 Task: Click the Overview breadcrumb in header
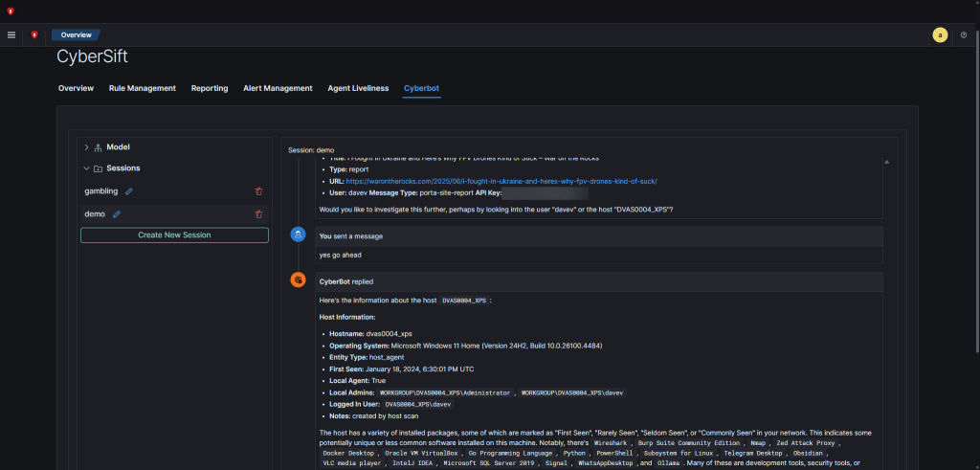coord(76,34)
